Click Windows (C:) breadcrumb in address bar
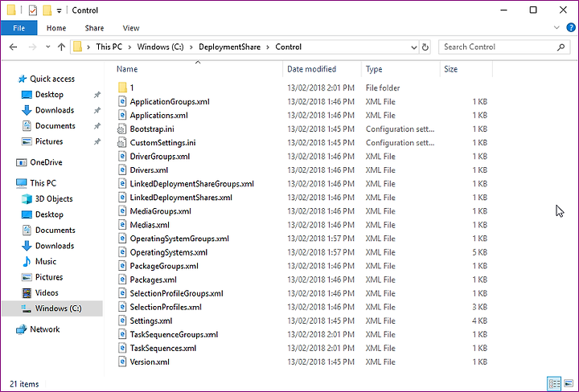This screenshot has width=579, height=392. pyautogui.click(x=160, y=47)
